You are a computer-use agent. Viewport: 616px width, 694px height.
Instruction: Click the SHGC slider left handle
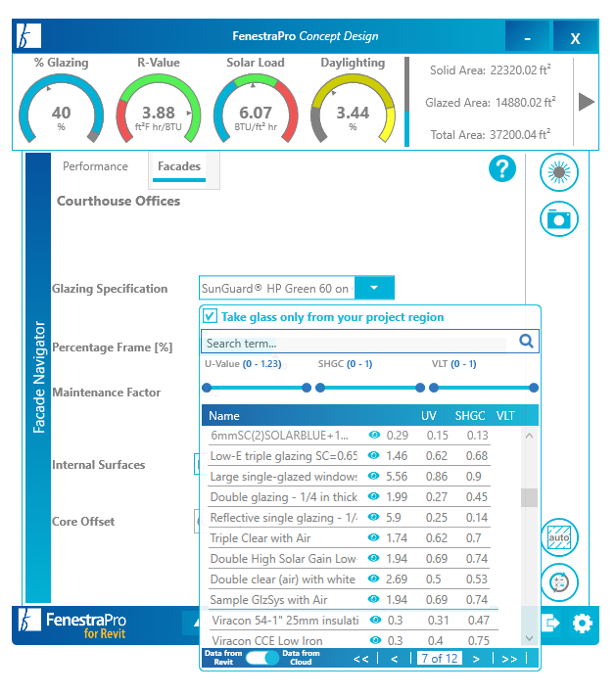pyautogui.click(x=320, y=388)
